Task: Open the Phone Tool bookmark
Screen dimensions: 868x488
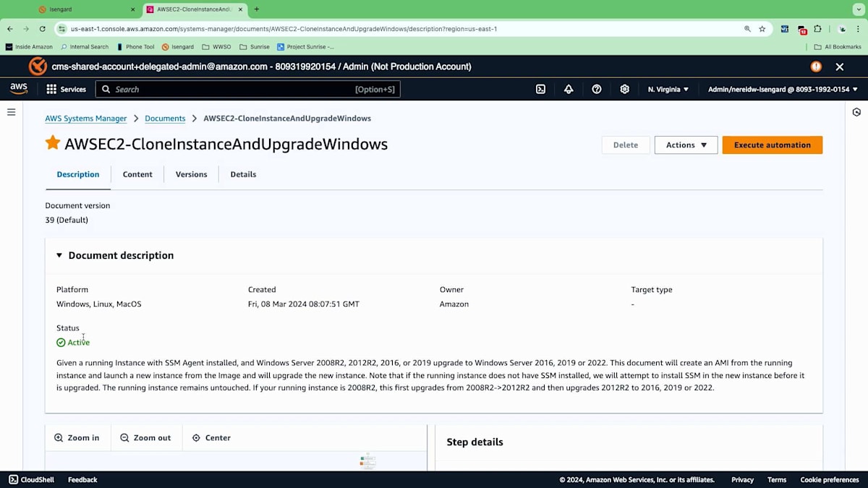Action: click(135, 47)
